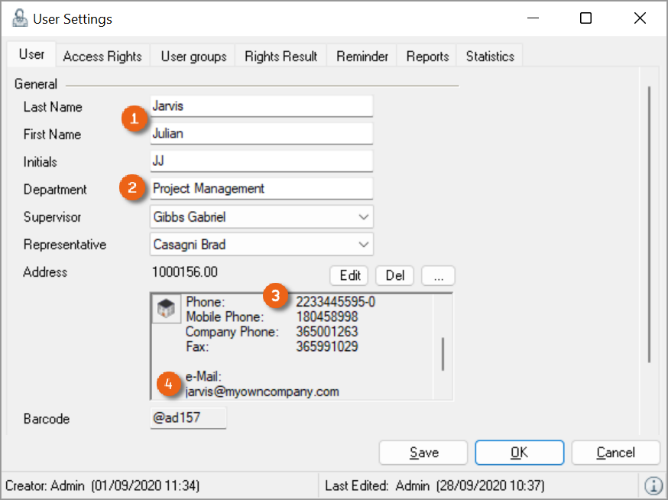
Task: Go to the Rights Result tab
Action: [281, 56]
